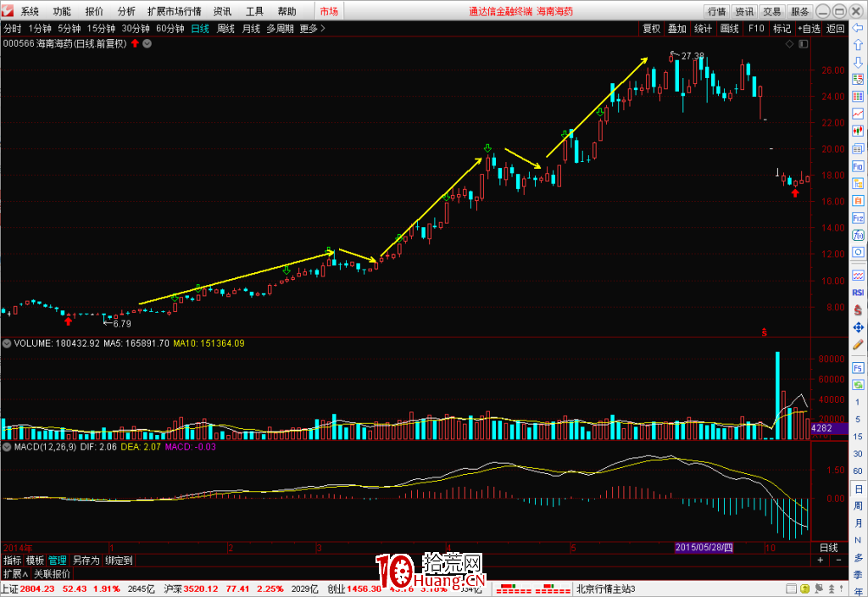Zoom out chart with minus button
Screen dimensions: 868x597
click(838, 561)
